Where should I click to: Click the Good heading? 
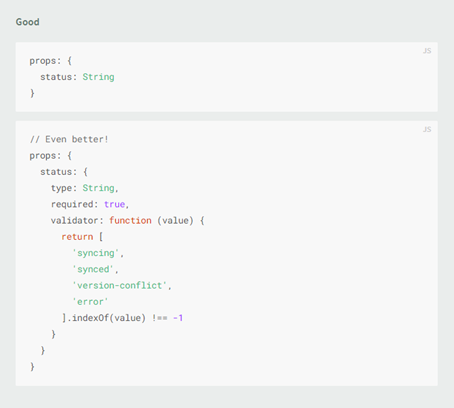point(28,22)
